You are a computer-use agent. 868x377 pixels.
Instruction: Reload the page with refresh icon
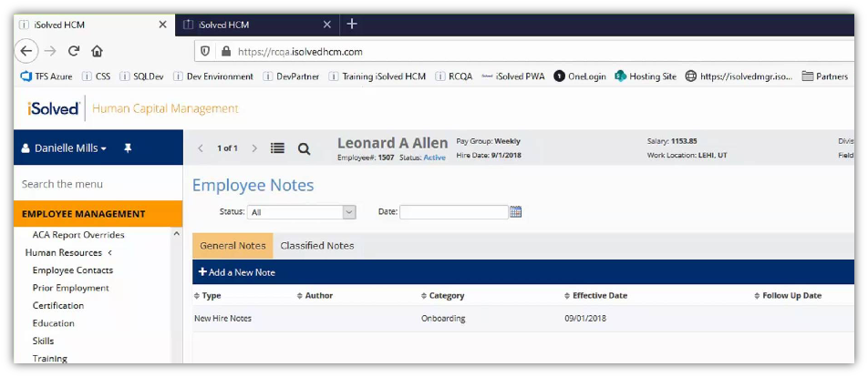coord(74,51)
